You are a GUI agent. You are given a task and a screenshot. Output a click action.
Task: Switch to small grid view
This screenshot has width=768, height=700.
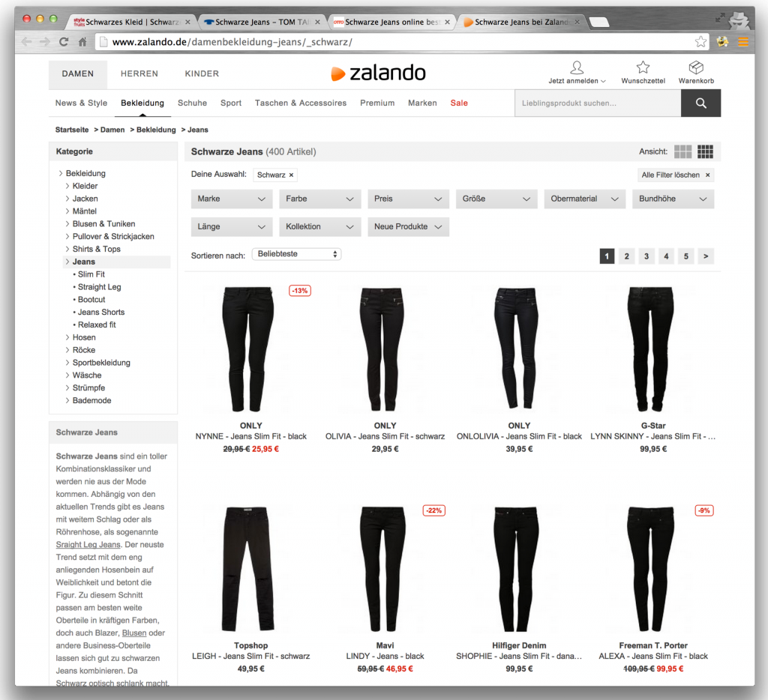[705, 151]
